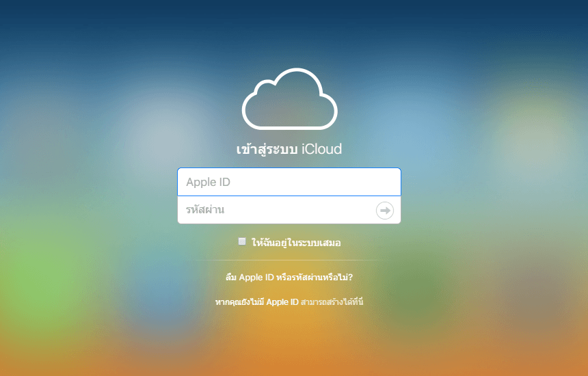The width and height of the screenshot is (588, 376).
Task: Click the รหัสผ่าน placeholder text
Action: (205, 211)
